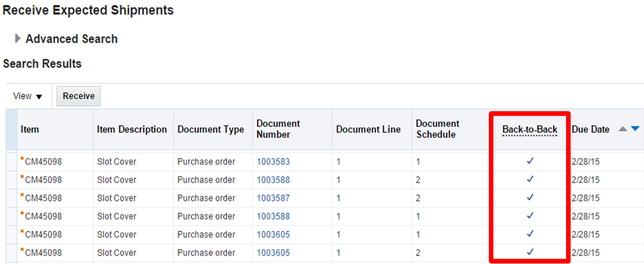Click the Document Number column header
The image size is (644, 264).
(279, 129)
